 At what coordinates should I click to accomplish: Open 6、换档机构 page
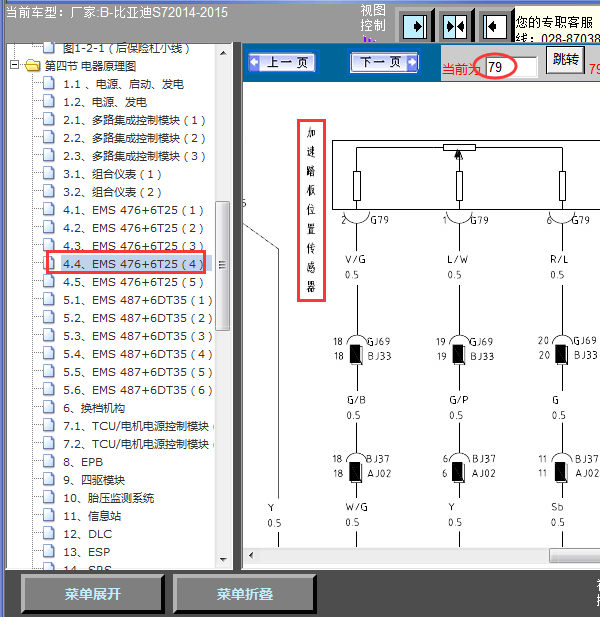point(94,408)
